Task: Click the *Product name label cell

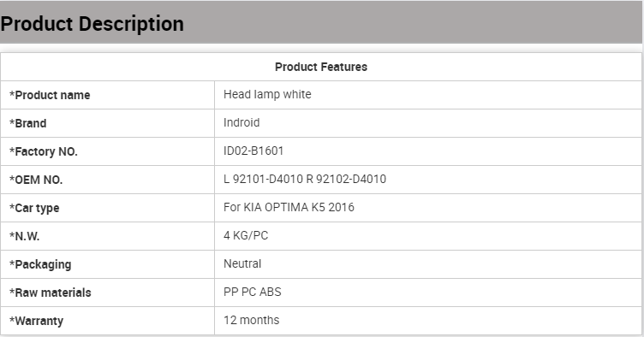Action: 107,95
